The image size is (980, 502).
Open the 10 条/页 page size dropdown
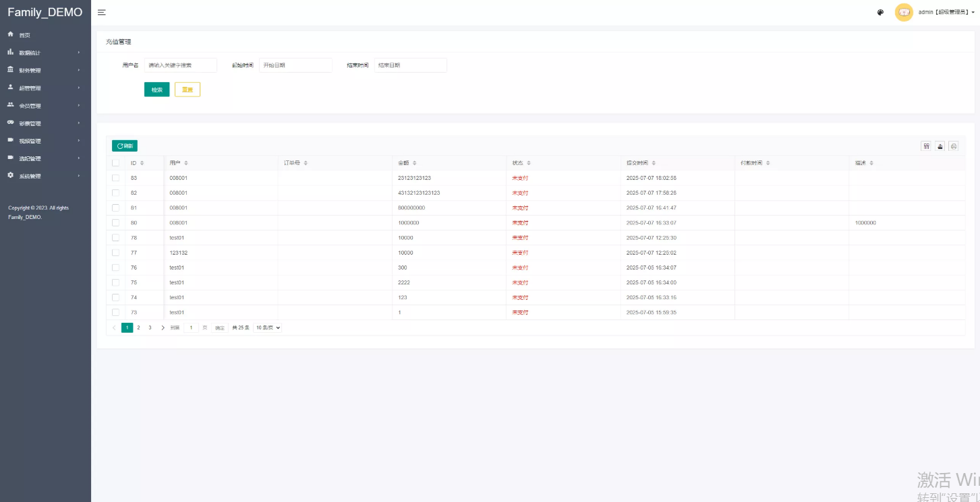click(268, 327)
